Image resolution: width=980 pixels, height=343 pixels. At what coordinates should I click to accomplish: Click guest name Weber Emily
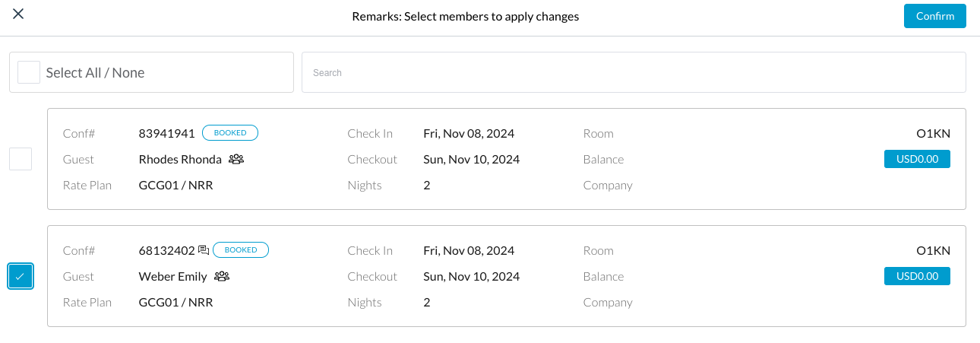(x=172, y=277)
